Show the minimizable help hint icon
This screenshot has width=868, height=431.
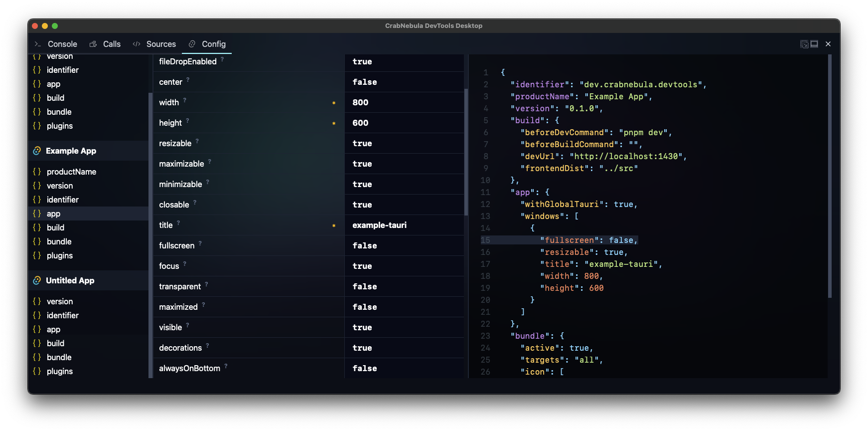coord(208,182)
